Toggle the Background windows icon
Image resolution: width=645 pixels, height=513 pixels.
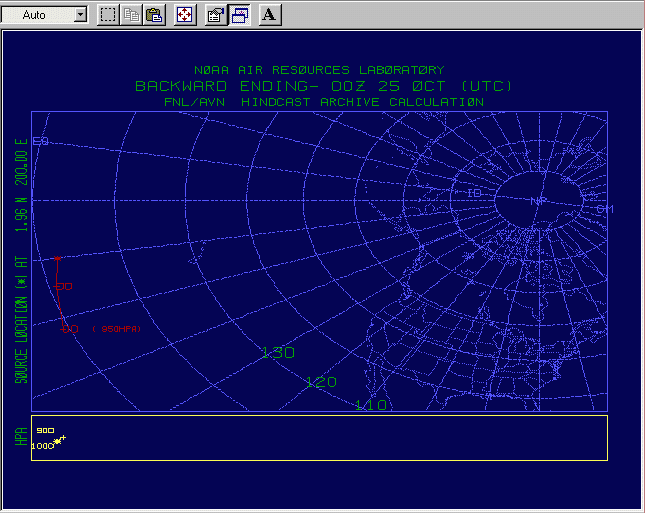coord(240,15)
